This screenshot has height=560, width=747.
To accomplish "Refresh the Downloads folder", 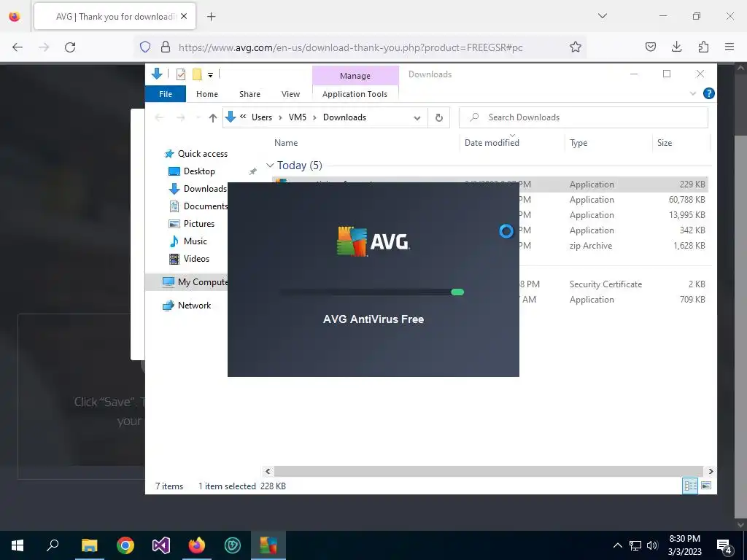I will coord(438,117).
